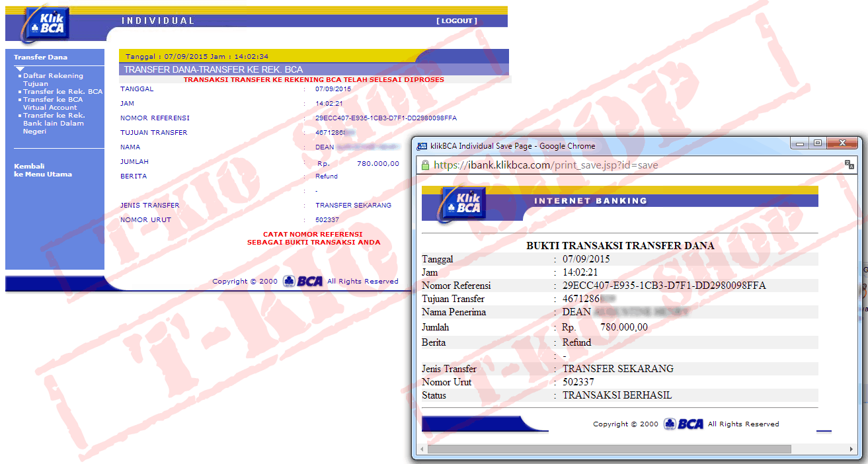Click the translate icon in popup address bar
Screen dimensions: 868x464
pos(849,165)
